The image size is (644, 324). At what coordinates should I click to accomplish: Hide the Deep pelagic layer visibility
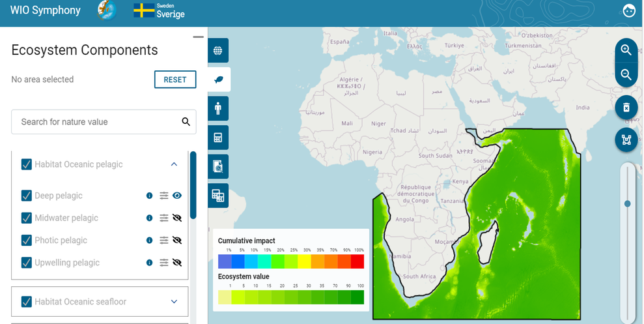(x=177, y=196)
